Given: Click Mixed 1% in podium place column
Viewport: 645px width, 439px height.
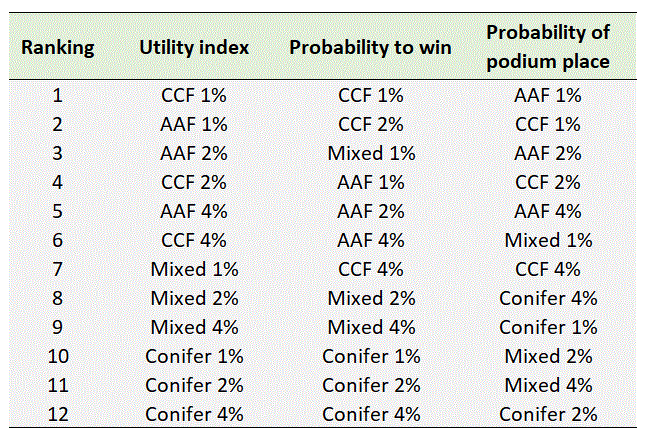Looking at the screenshot, I should (547, 241).
